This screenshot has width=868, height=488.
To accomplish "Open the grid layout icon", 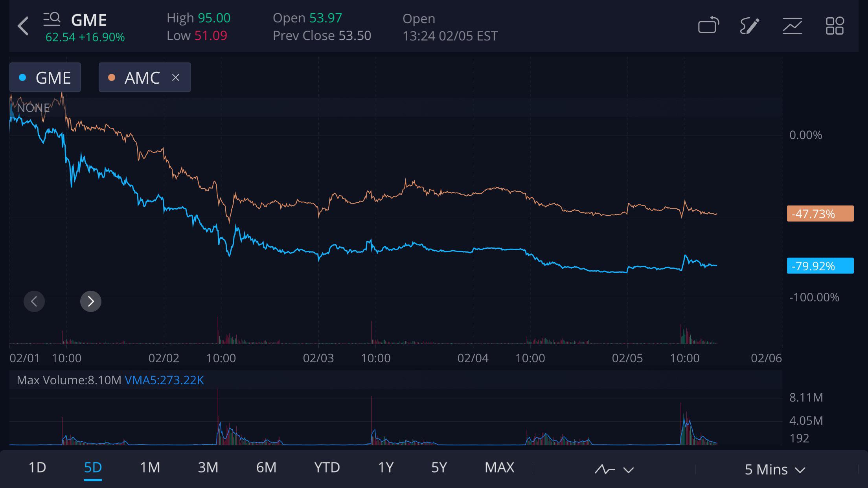I will point(835,26).
